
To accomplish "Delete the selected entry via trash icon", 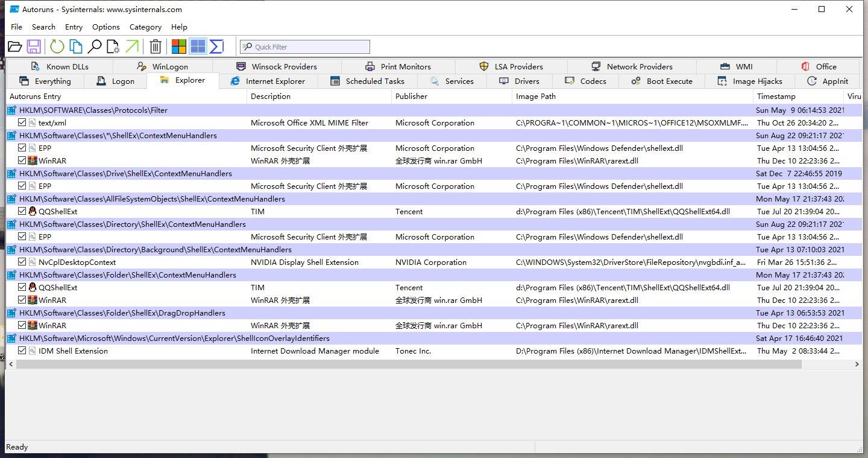I will tap(156, 46).
